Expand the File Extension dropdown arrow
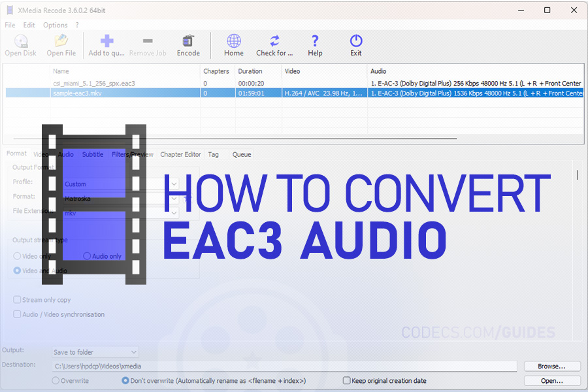588x392 pixels. [174, 213]
